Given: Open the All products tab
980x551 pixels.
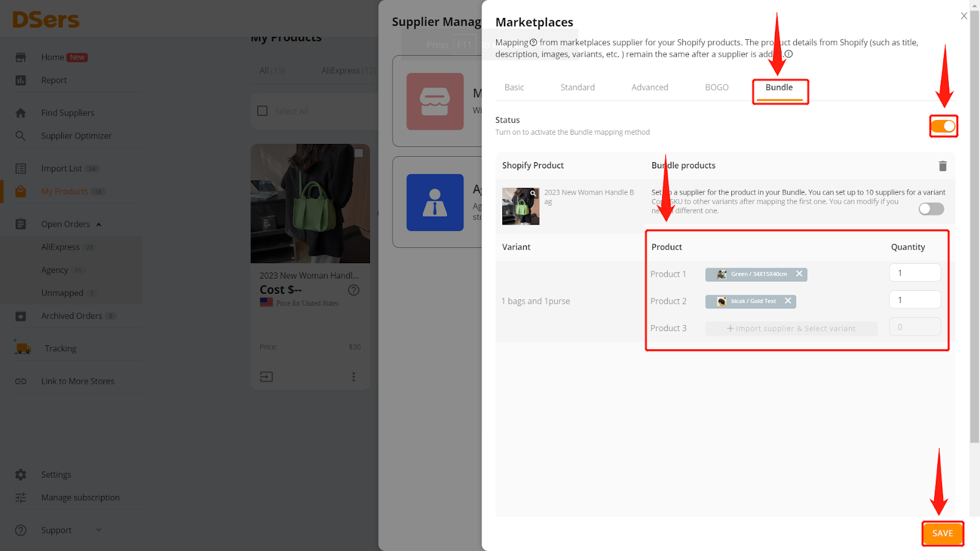Looking at the screenshot, I should point(272,70).
